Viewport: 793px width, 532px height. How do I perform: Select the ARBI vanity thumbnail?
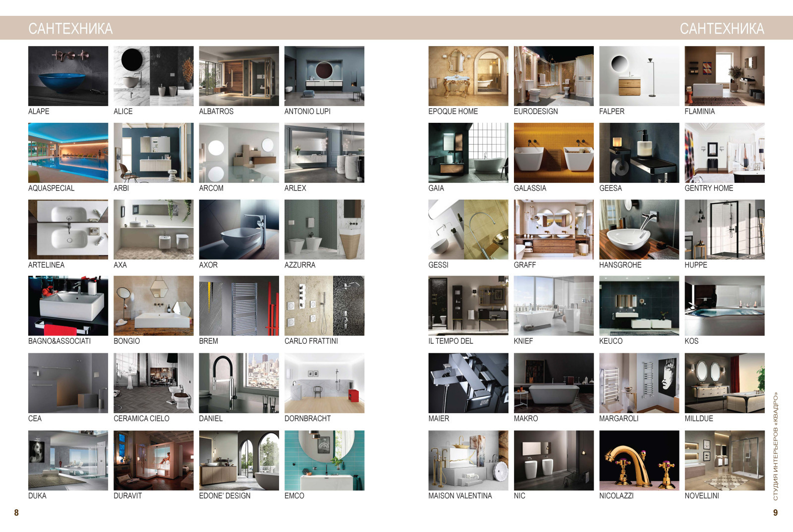pyautogui.click(x=154, y=153)
